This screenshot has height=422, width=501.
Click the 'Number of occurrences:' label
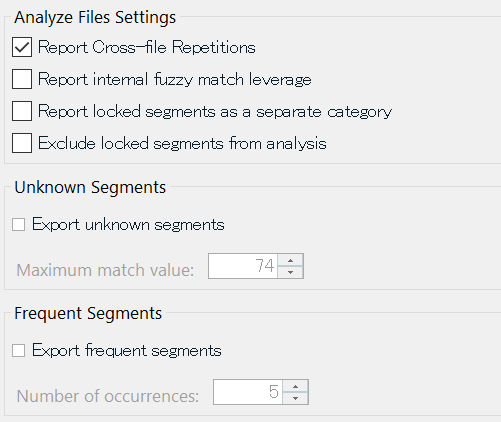tap(108, 396)
